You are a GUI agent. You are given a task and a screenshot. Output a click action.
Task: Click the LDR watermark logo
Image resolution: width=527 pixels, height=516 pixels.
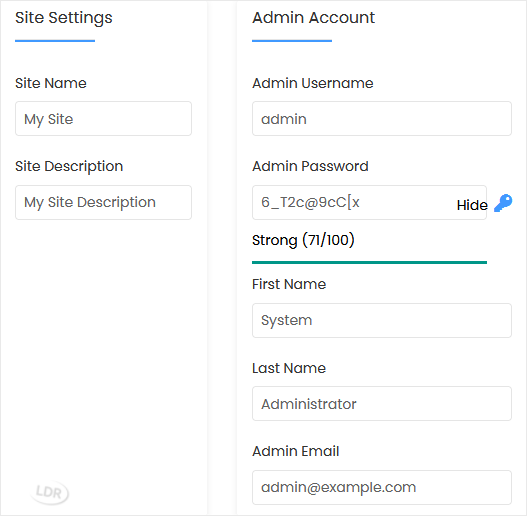[49, 493]
